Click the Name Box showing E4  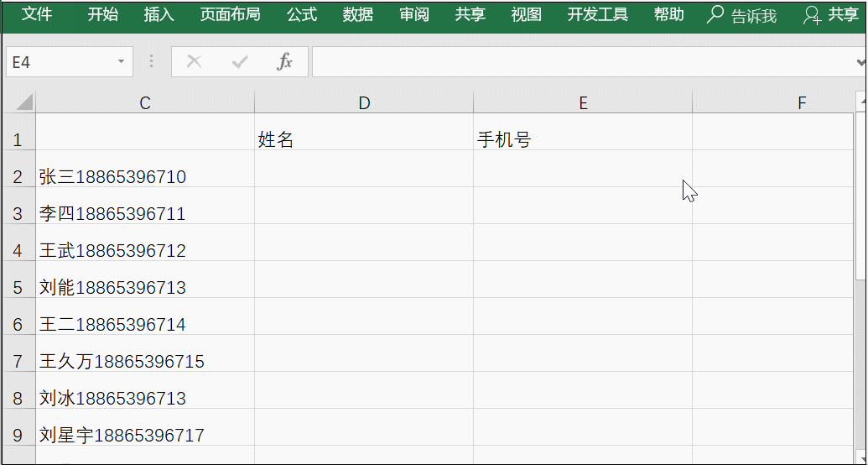(x=61, y=62)
